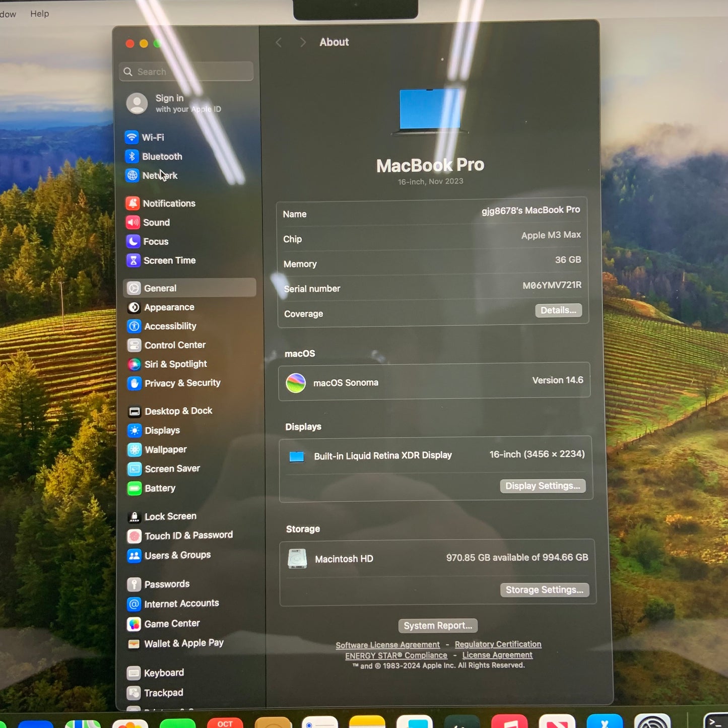Open System Settings in the Dock

pyautogui.click(x=652, y=721)
